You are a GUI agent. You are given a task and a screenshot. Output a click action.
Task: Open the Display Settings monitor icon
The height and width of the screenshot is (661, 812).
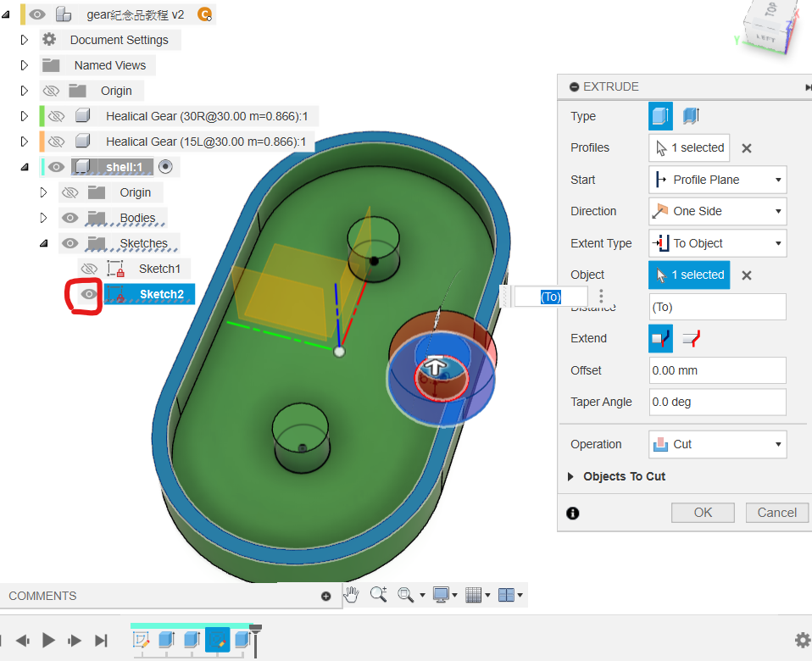click(441, 595)
